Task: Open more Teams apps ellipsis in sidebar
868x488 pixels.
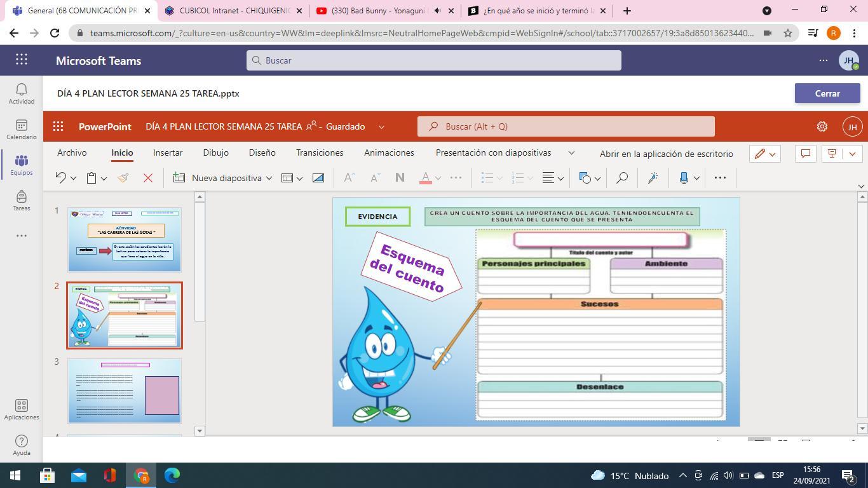Action: click(x=22, y=236)
